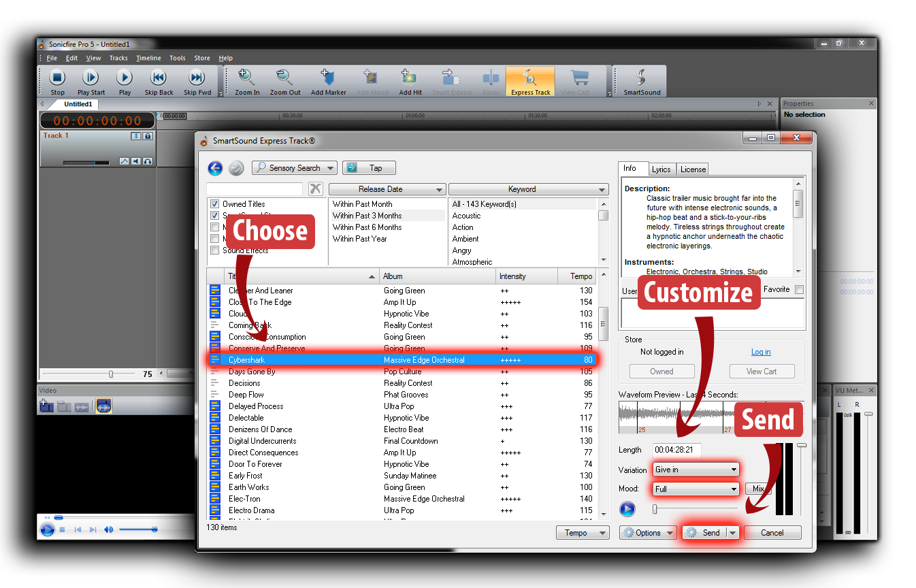Click the track icon beside Digital Undercurrents

tap(215, 441)
